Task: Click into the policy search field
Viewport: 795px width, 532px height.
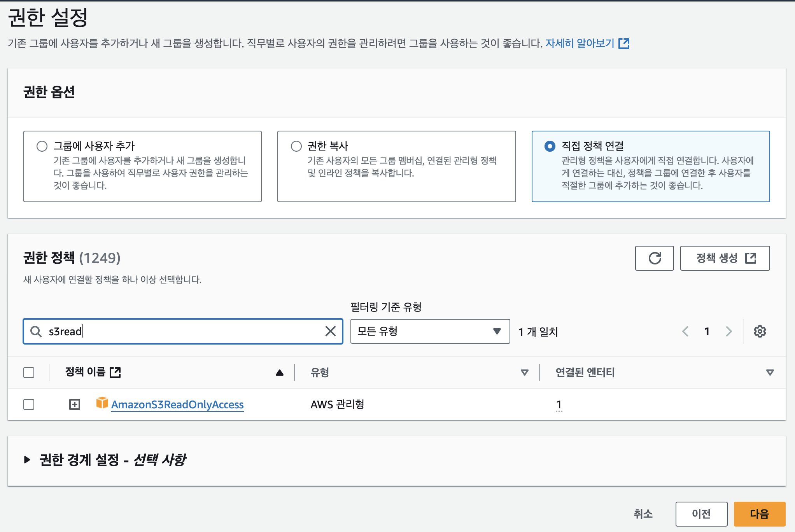Action: coord(183,331)
